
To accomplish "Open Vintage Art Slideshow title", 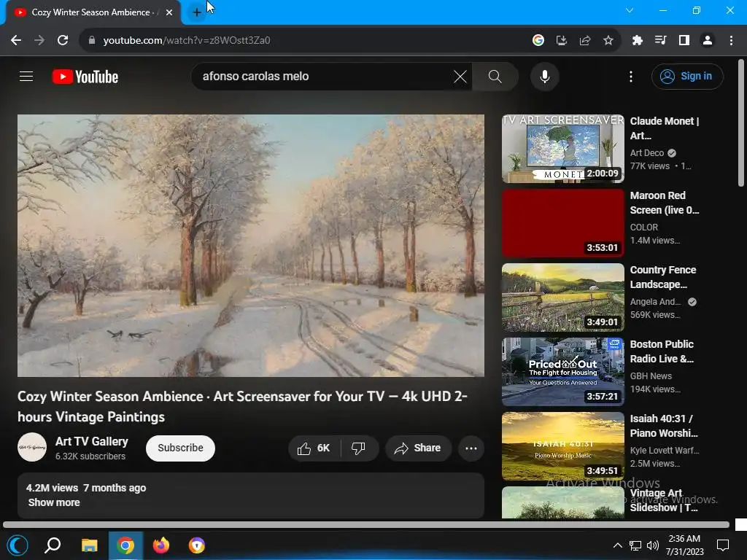I will (x=664, y=500).
